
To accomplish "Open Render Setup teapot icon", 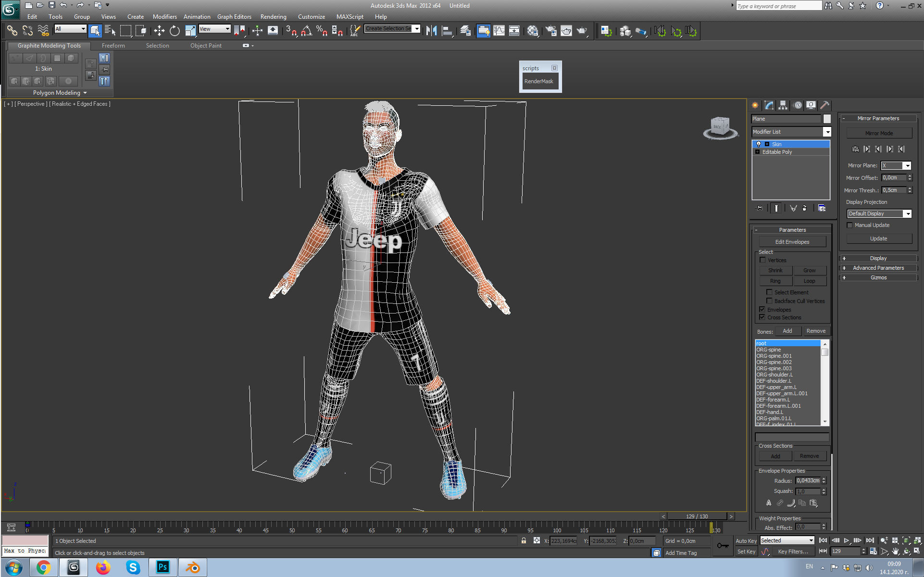I will [x=551, y=31].
